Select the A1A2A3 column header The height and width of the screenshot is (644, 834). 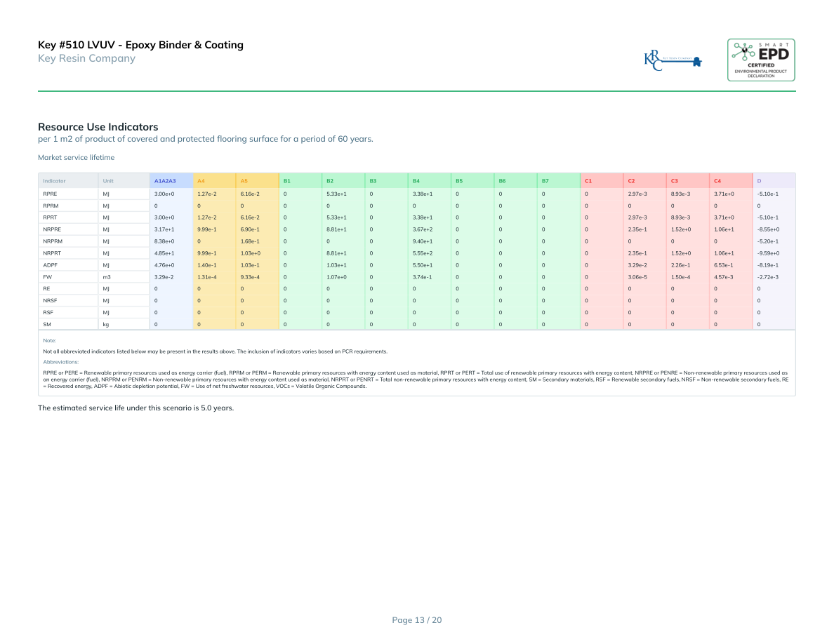coord(165,181)
